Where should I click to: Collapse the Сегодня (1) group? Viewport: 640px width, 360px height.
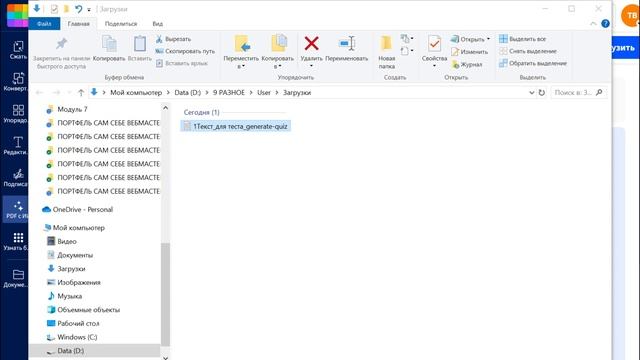201,112
